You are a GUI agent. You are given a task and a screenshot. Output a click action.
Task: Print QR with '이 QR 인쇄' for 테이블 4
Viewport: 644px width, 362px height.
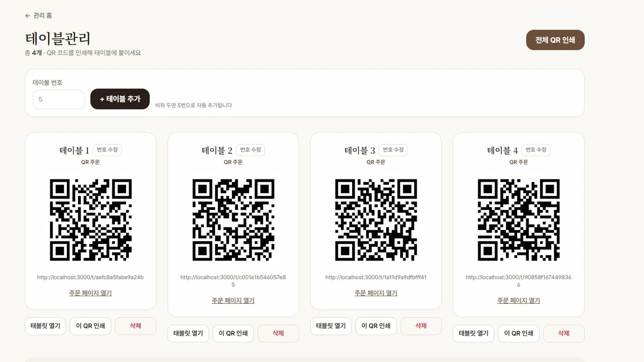point(519,334)
